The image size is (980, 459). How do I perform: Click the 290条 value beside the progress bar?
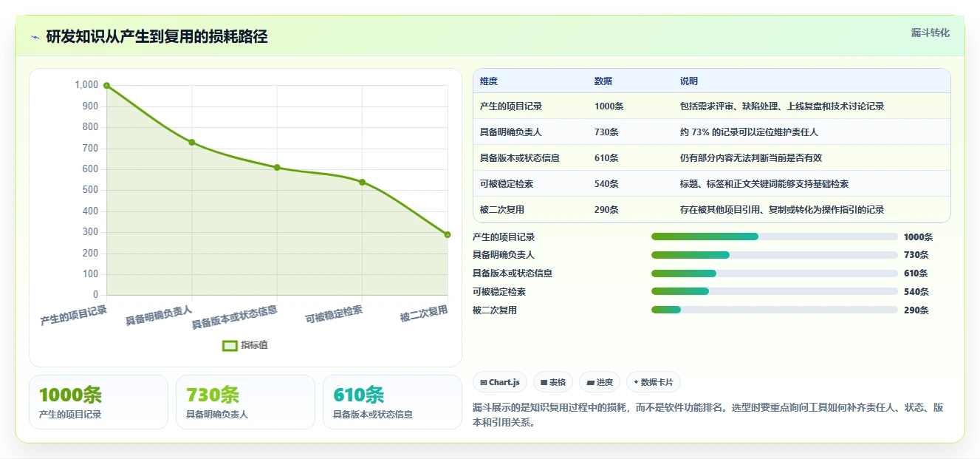(916, 310)
